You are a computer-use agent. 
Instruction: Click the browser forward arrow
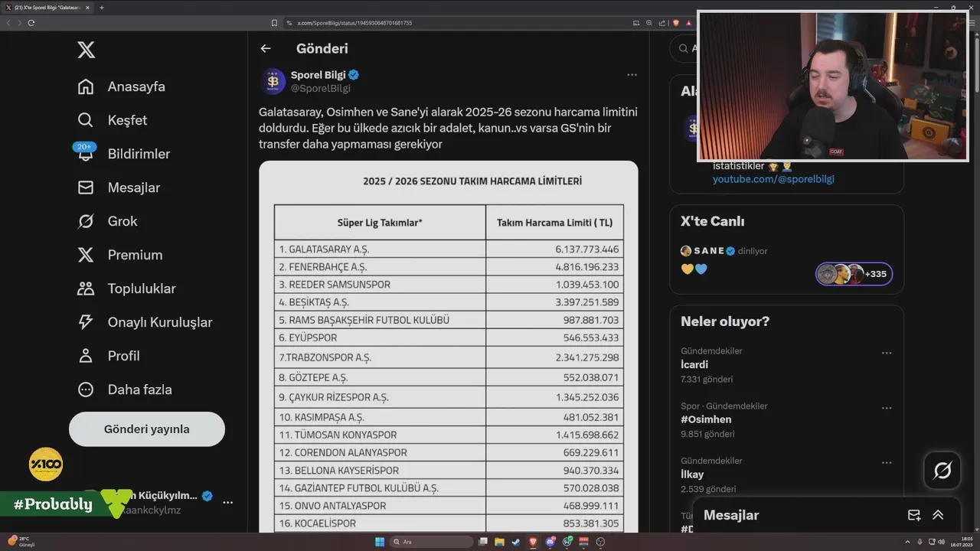click(20, 23)
